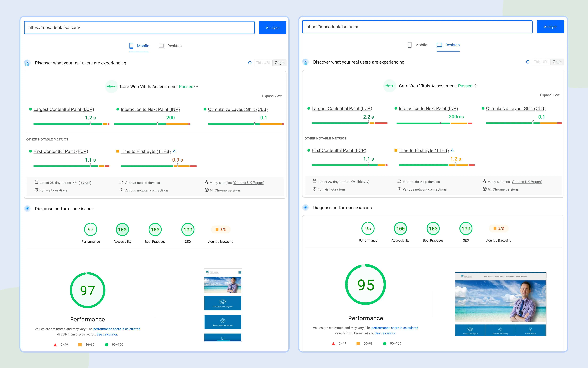588x368 pixels.
Task: Click info icon beside This URL, right panel
Action: 528,62
